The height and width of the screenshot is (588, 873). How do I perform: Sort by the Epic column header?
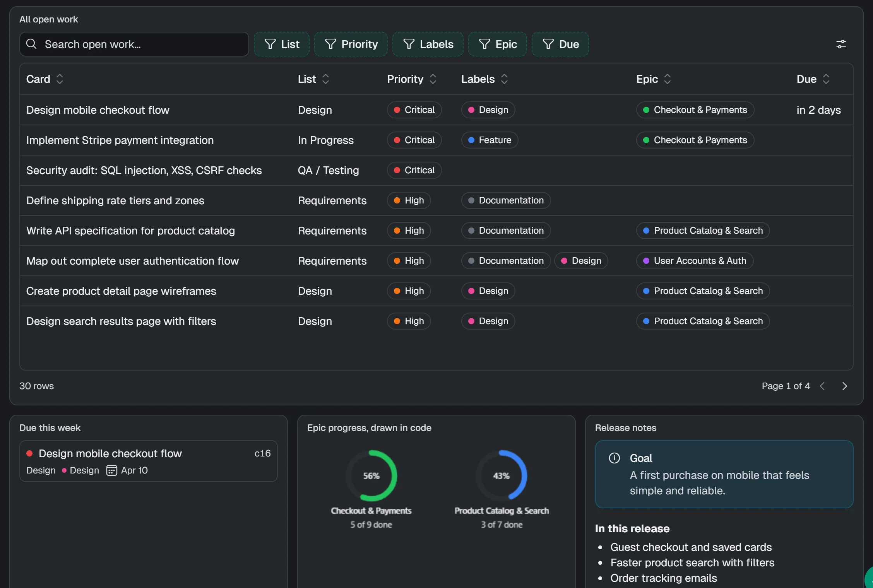(654, 79)
